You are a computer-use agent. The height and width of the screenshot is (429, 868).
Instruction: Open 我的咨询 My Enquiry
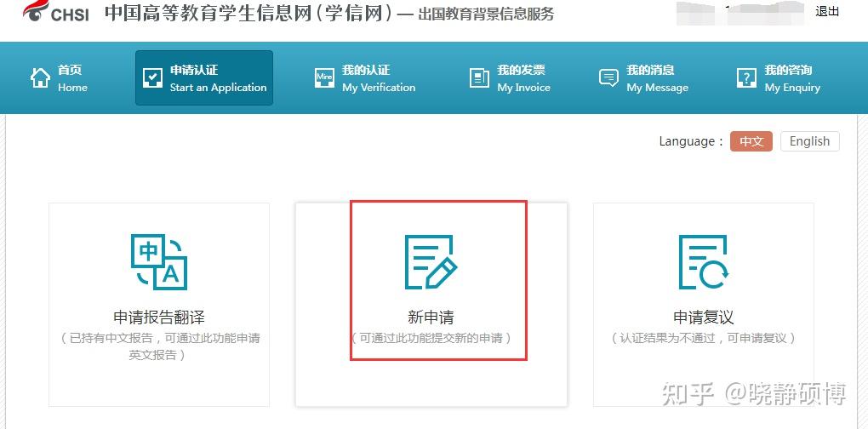pyautogui.click(x=779, y=78)
